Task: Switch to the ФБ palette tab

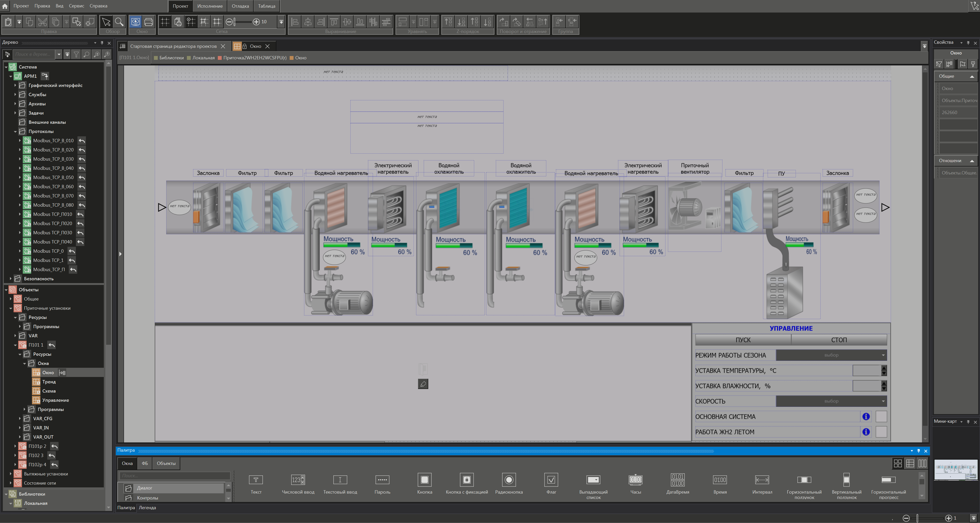Action: click(144, 463)
